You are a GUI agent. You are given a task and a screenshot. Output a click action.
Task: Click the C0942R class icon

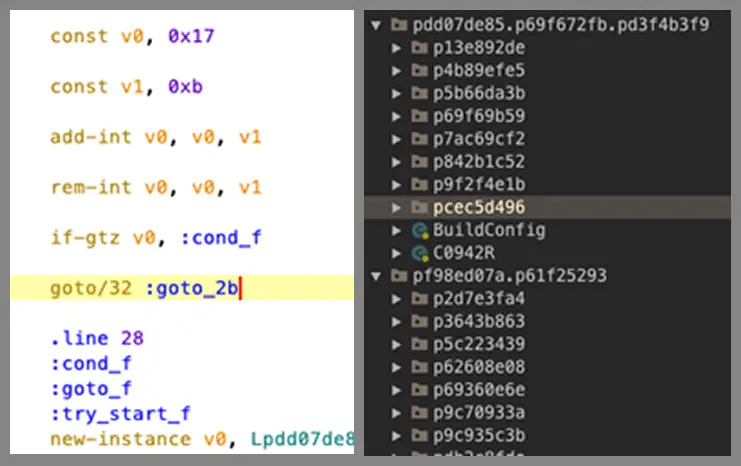pyautogui.click(x=420, y=253)
